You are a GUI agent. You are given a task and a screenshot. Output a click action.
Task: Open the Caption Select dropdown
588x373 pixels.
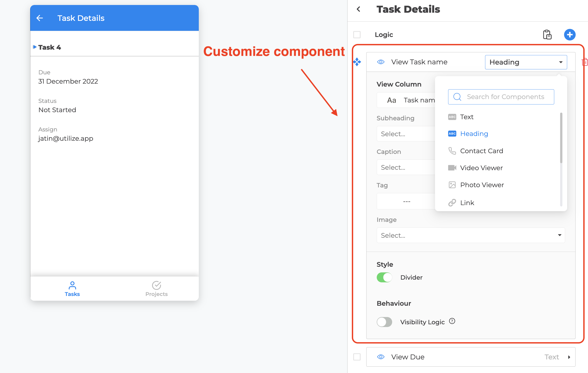point(406,167)
